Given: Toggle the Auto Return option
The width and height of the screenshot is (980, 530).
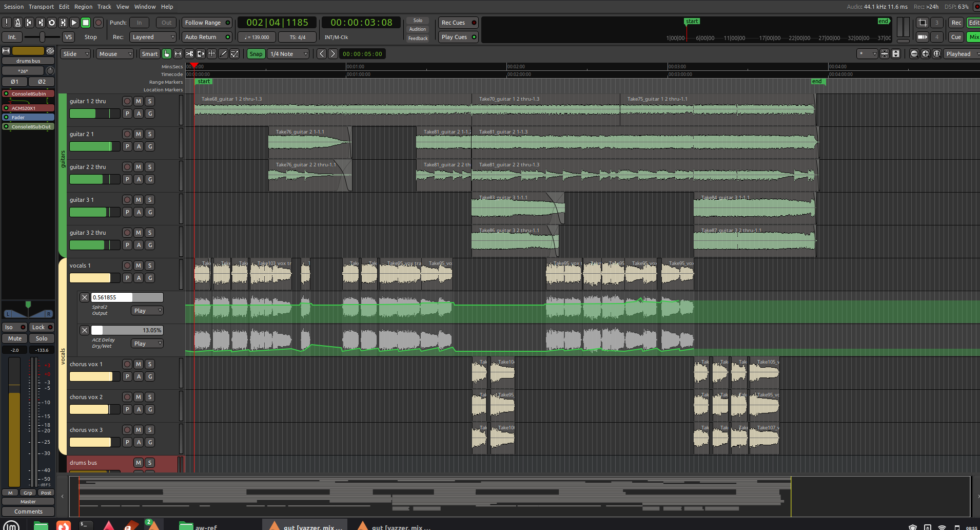Looking at the screenshot, I should click(207, 37).
